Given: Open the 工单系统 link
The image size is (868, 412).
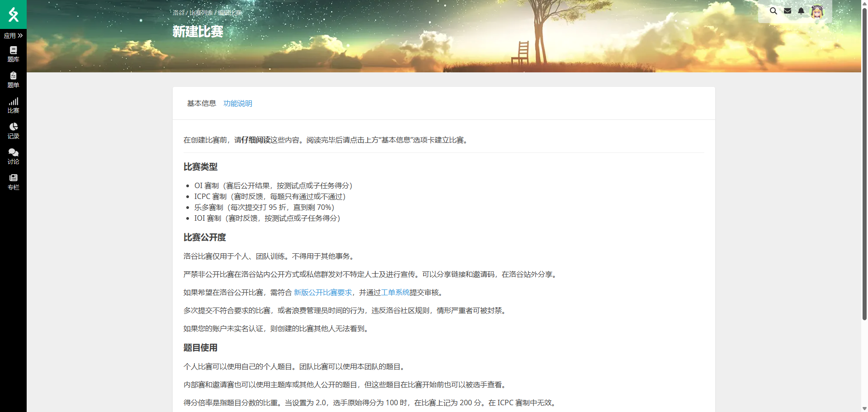Looking at the screenshot, I should (x=394, y=293).
